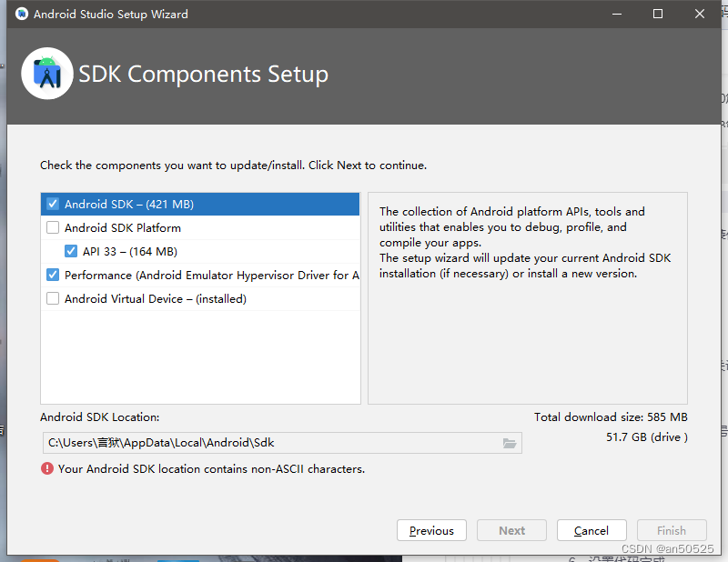Toggle the Performance Hypervisor Driver checkbox
728x562 pixels.
pyautogui.click(x=53, y=276)
